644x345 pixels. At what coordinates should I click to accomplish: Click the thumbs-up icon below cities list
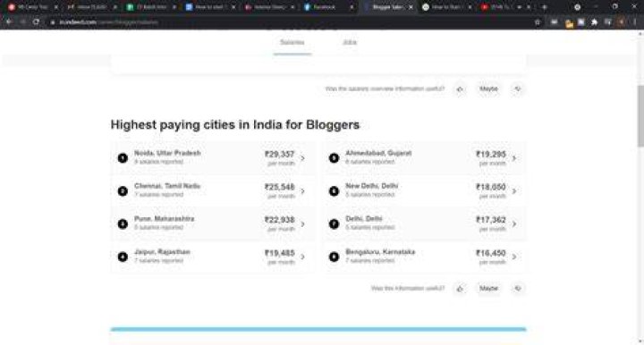pos(460,289)
